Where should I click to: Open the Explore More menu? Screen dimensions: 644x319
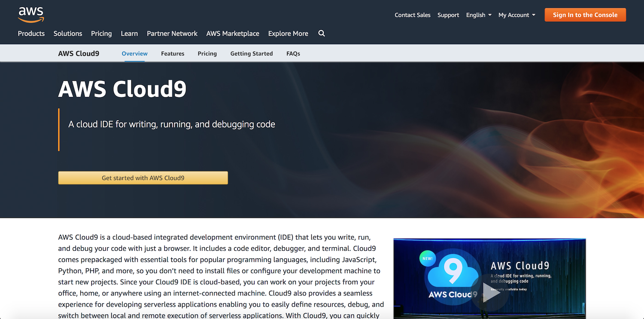click(288, 34)
